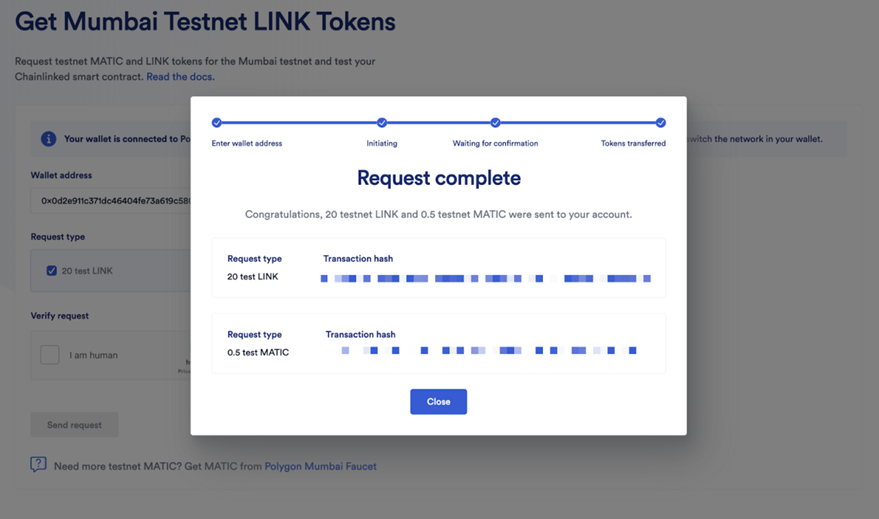The height and width of the screenshot is (519, 879).
Task: Click the Wallet address input field
Action: 110,201
